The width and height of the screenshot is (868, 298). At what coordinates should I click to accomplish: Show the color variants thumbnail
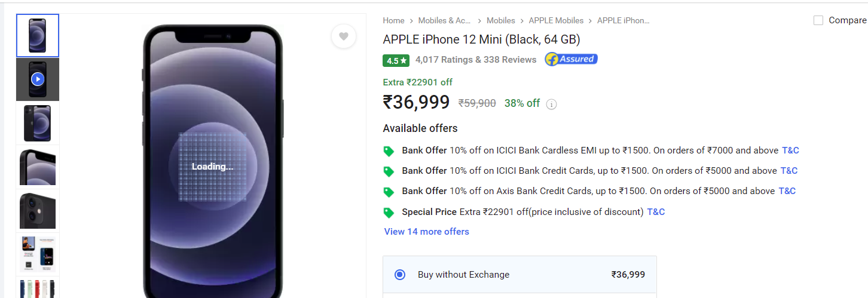coord(38,288)
